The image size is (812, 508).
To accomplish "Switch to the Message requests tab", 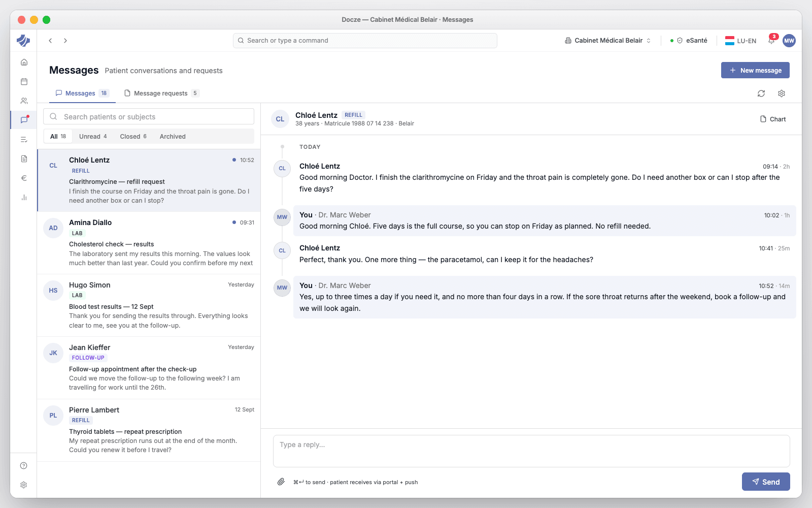I will (161, 93).
